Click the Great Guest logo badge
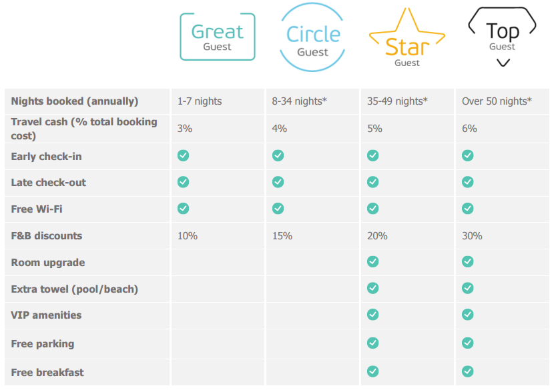 click(x=218, y=37)
